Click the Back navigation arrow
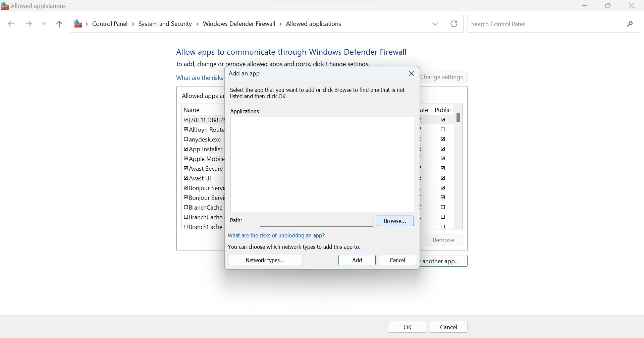The image size is (644, 338). tap(11, 24)
